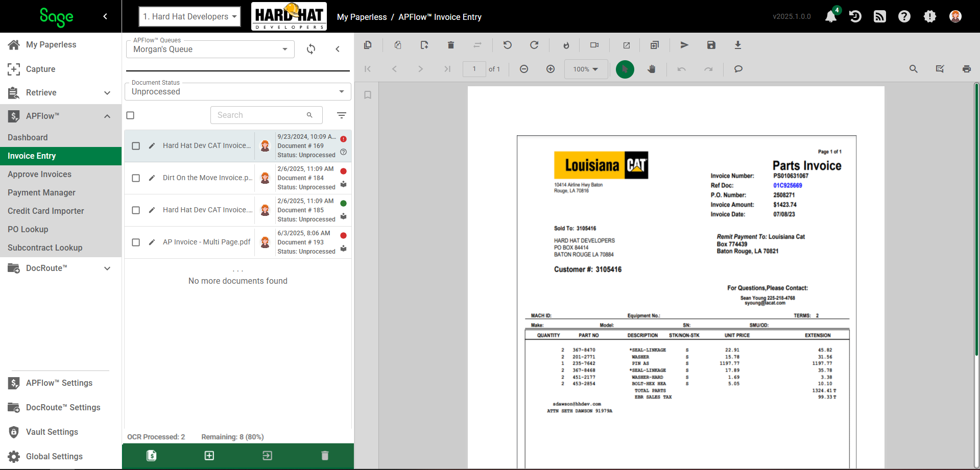Open the Document Status dropdown
980x470 pixels.
coord(238,91)
